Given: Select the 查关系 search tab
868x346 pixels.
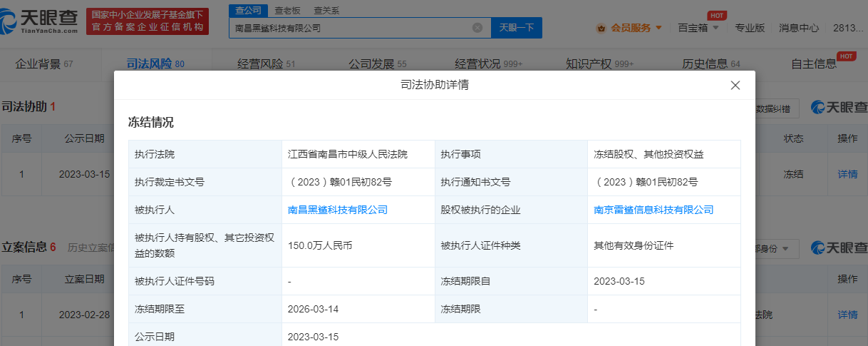Looking at the screenshot, I should point(326,10).
